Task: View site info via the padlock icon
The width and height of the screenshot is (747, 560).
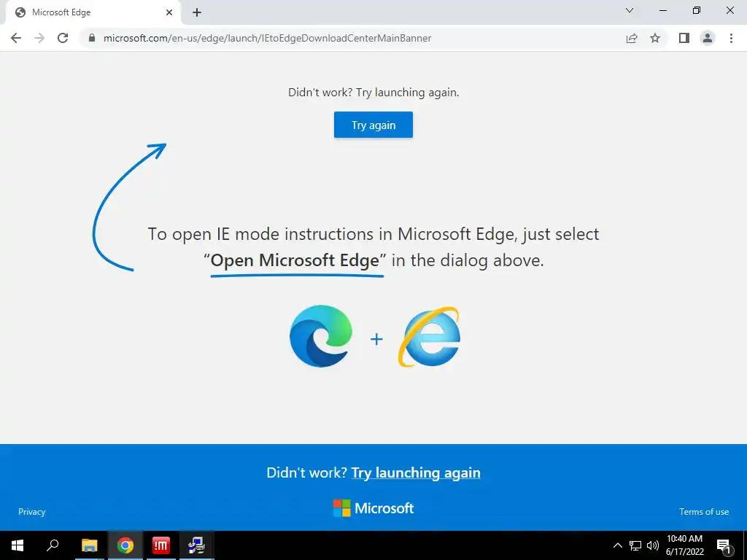Action: pos(92,38)
